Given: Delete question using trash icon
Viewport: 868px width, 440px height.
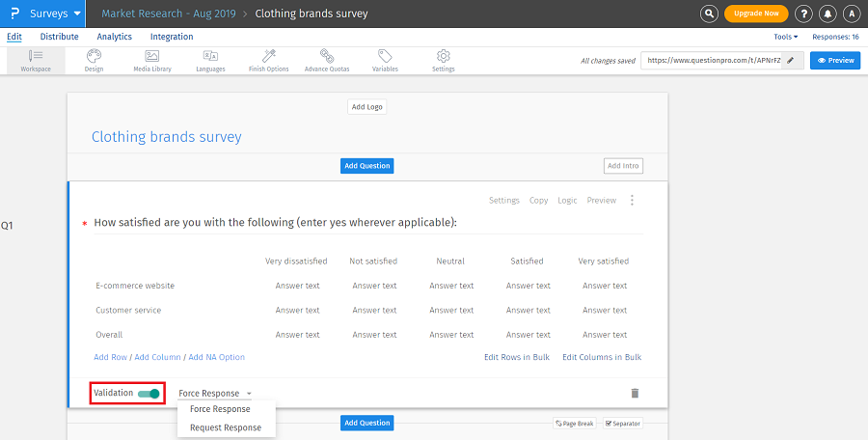Looking at the screenshot, I should [x=635, y=394].
